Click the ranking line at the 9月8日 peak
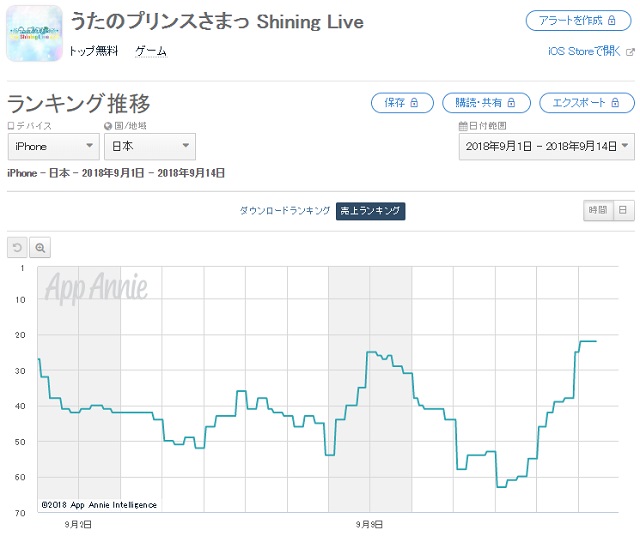 click(372, 352)
